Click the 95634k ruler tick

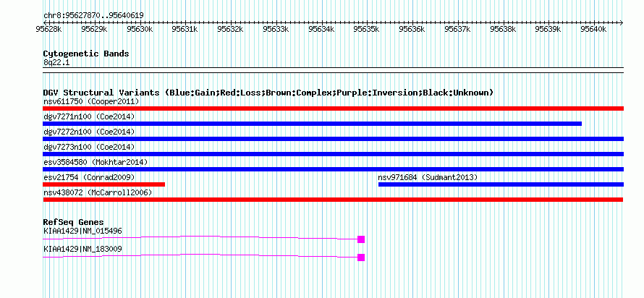[x=321, y=29]
